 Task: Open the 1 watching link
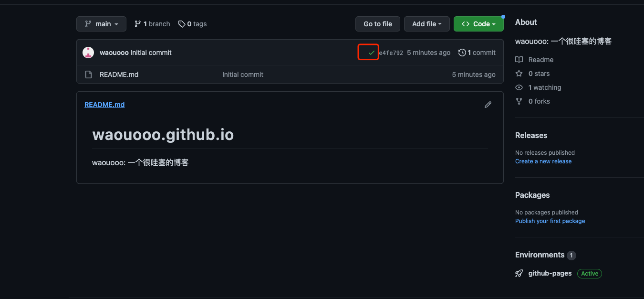[539, 87]
